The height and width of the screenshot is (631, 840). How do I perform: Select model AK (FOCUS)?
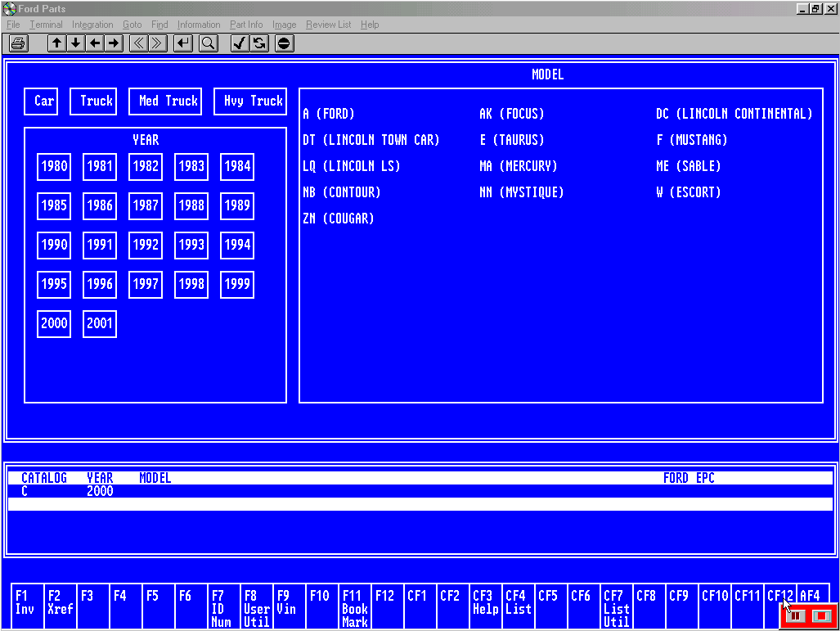(512, 114)
